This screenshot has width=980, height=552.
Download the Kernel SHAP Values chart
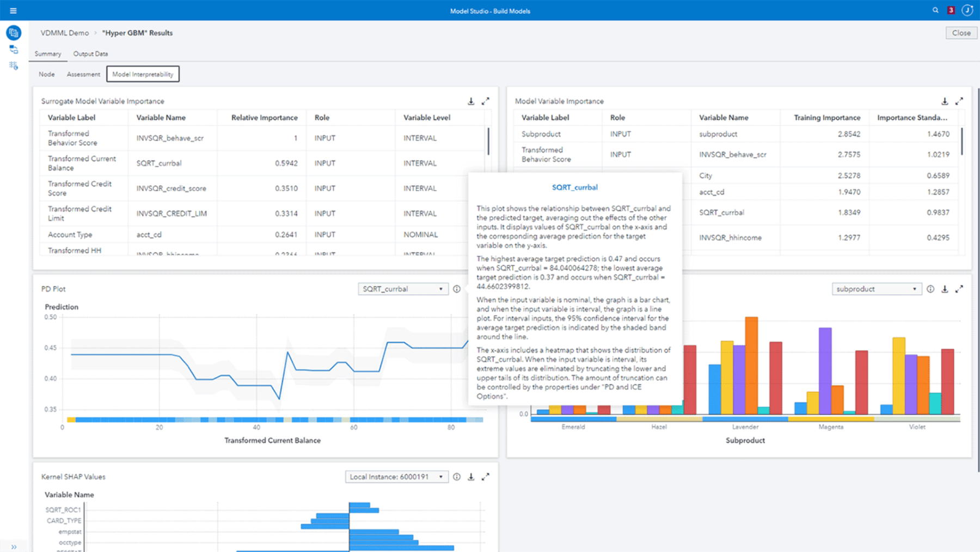coord(471,476)
